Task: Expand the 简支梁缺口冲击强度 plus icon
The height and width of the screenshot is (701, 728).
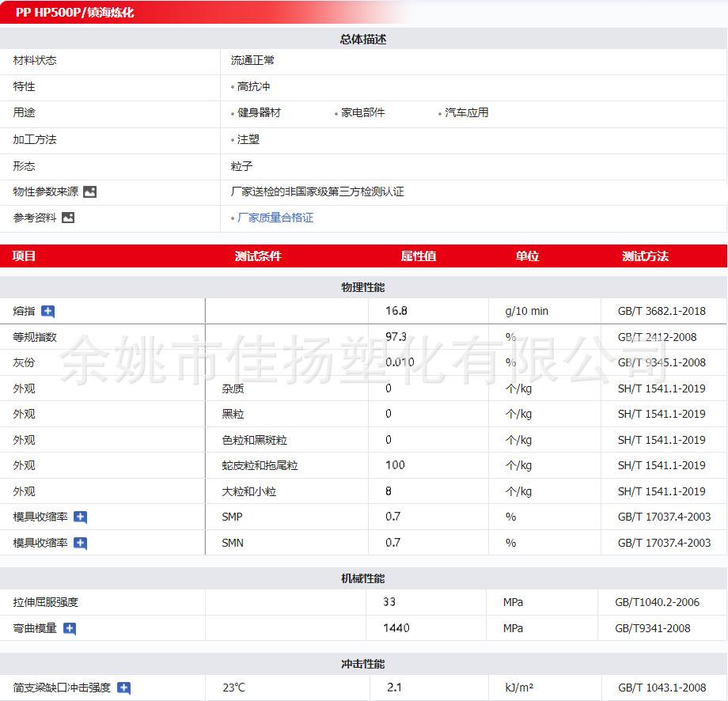Action: [123, 688]
